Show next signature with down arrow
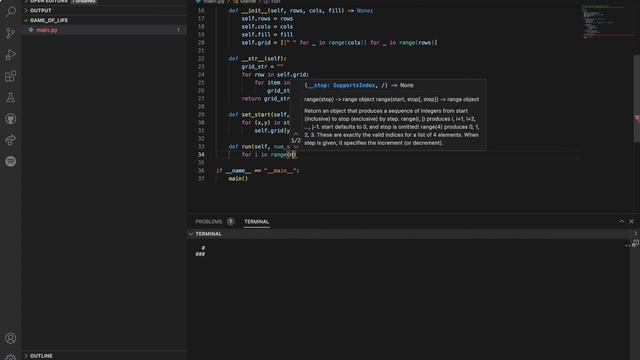 (296, 147)
